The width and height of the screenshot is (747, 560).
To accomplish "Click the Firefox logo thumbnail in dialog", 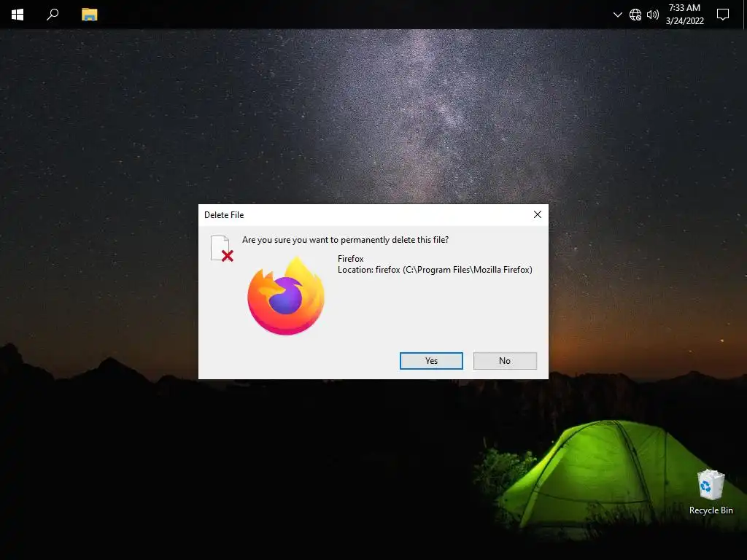I will (286, 296).
